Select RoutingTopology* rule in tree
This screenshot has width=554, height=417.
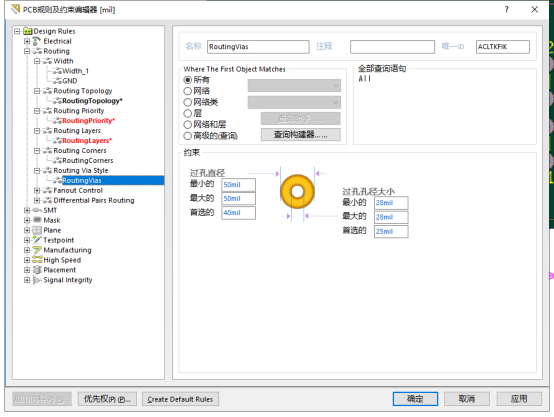coord(92,101)
